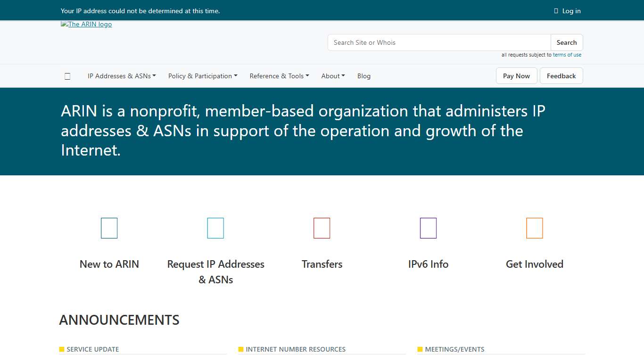The image size is (644, 362).
Task: Click the Get Involved icon
Action: 535,228
